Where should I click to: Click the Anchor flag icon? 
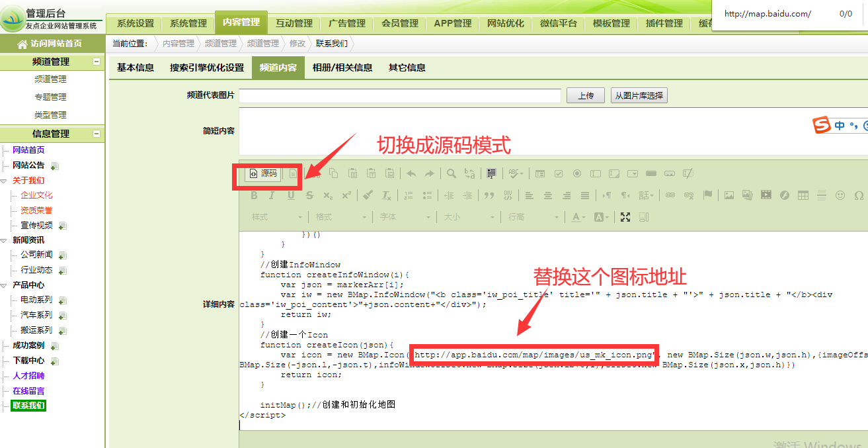707,195
